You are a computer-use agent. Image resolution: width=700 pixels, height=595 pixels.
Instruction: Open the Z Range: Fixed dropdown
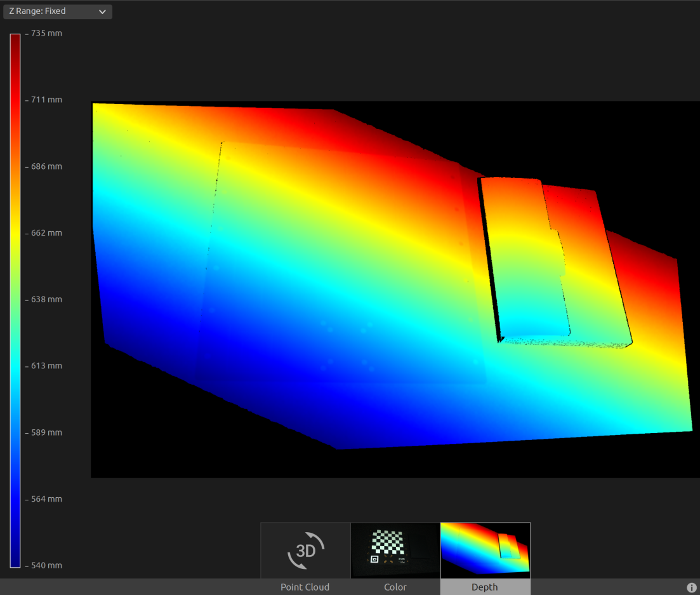[57, 11]
